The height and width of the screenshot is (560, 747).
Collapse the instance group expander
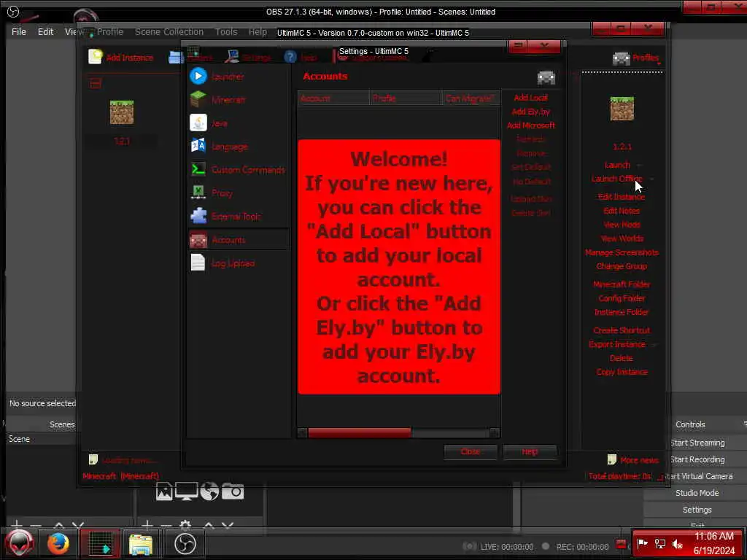96,85
